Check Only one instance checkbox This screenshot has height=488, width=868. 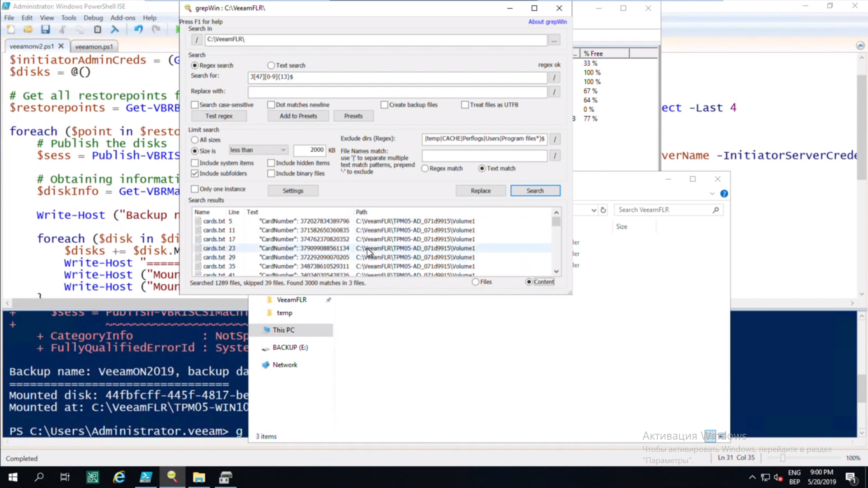click(x=195, y=189)
